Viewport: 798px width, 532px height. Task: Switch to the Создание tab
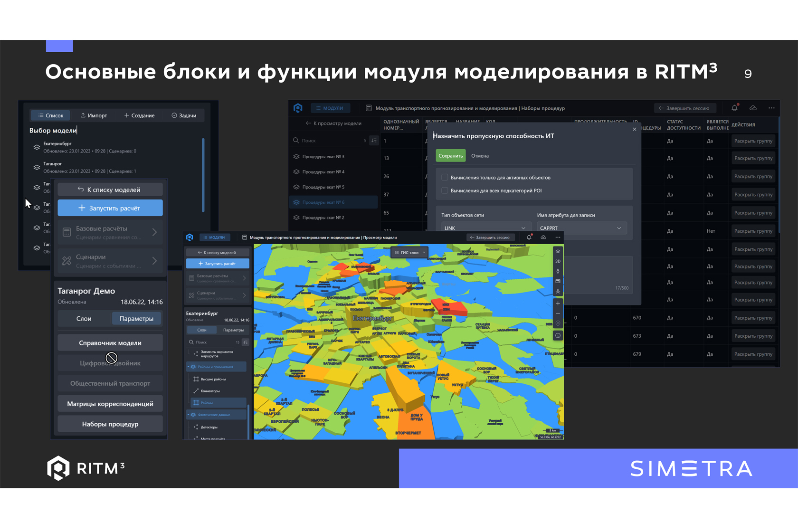coord(139,115)
